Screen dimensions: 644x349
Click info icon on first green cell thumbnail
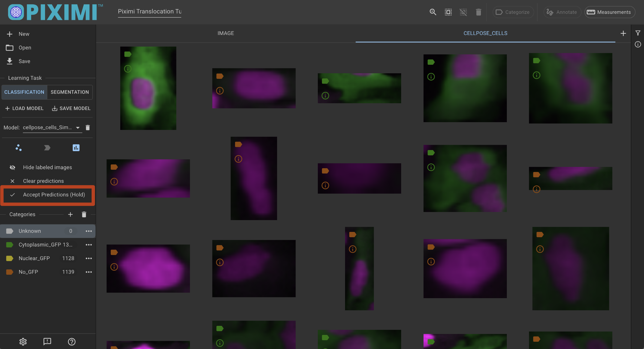128,68
